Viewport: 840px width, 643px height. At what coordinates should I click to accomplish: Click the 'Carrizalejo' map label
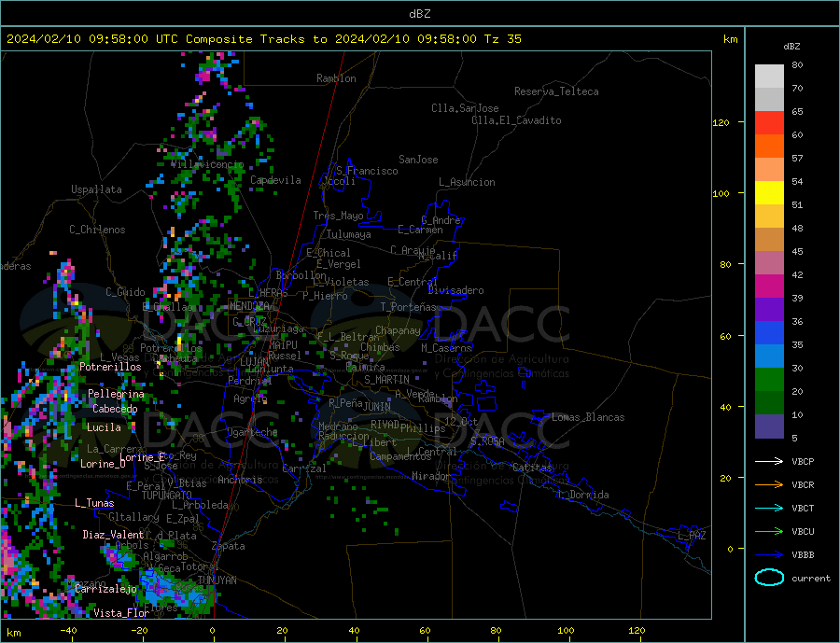click(106, 589)
